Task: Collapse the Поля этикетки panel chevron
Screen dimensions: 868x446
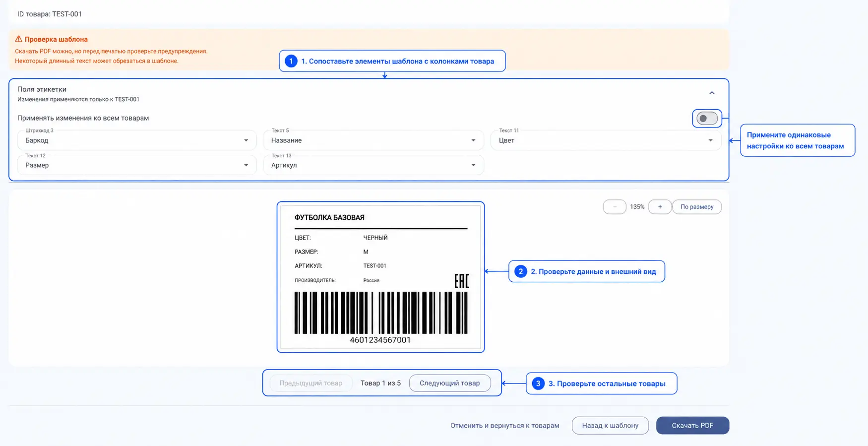Action: (712, 93)
